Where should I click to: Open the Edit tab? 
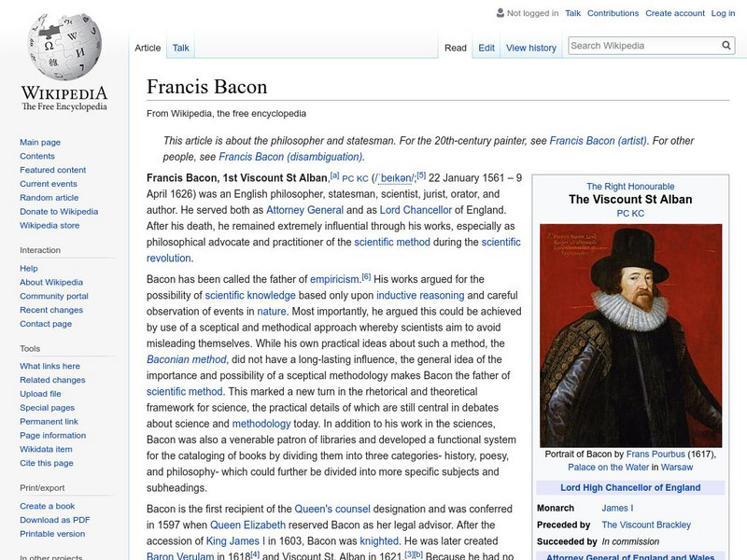[486, 46]
